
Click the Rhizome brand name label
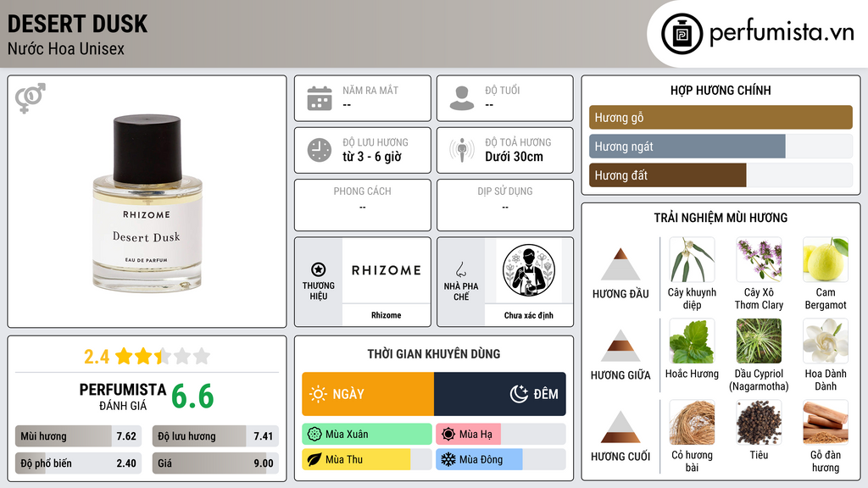pos(387,315)
